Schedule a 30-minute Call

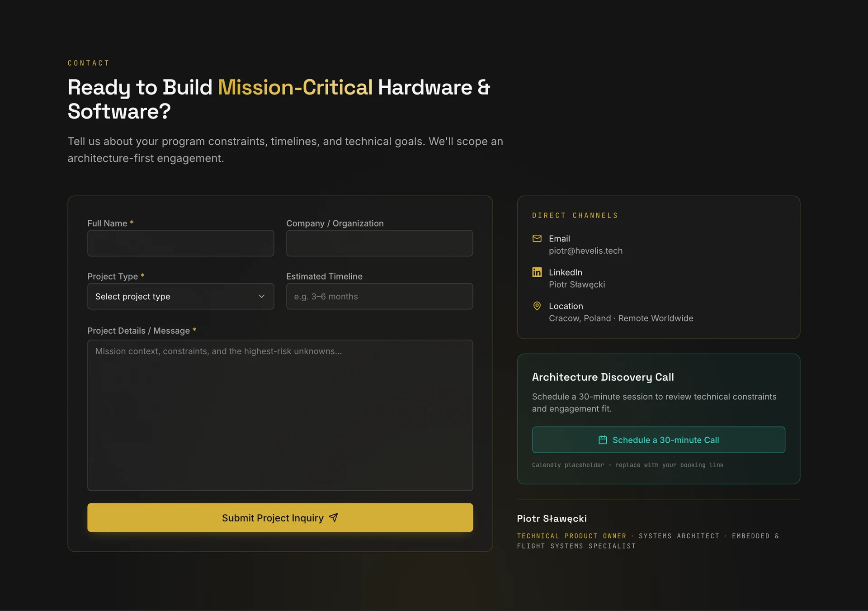coord(658,440)
